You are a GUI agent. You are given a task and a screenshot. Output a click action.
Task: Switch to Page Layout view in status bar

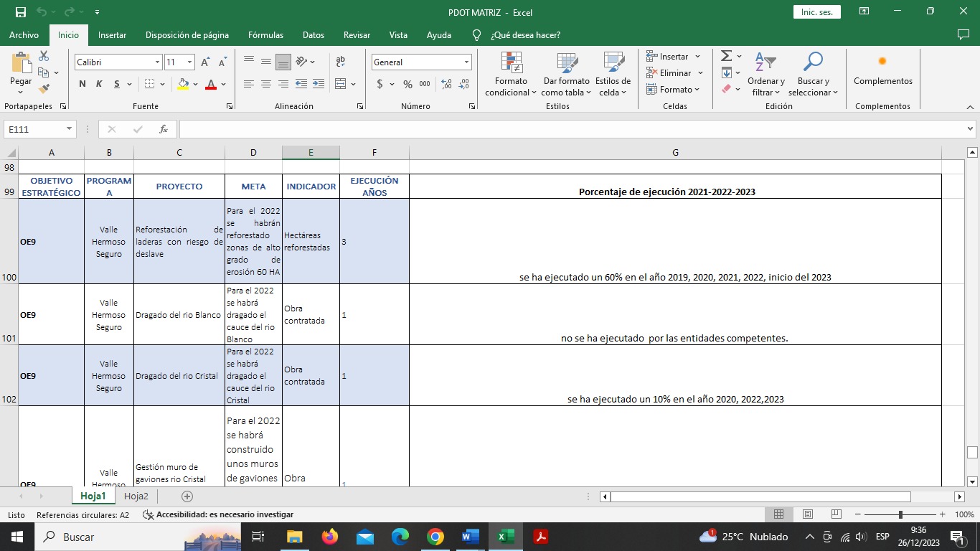click(808, 514)
